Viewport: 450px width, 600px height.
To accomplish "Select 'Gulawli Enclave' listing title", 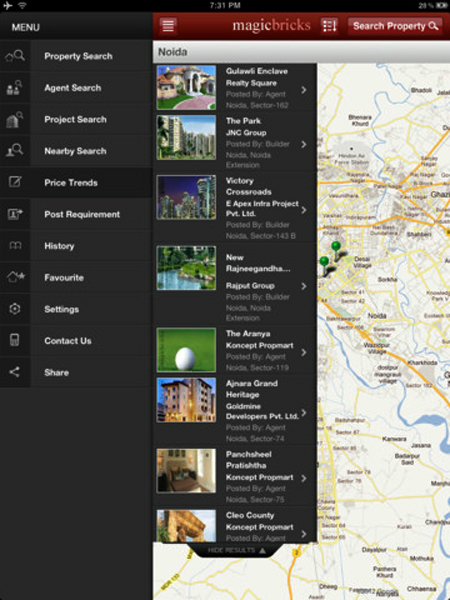I will coord(257,71).
